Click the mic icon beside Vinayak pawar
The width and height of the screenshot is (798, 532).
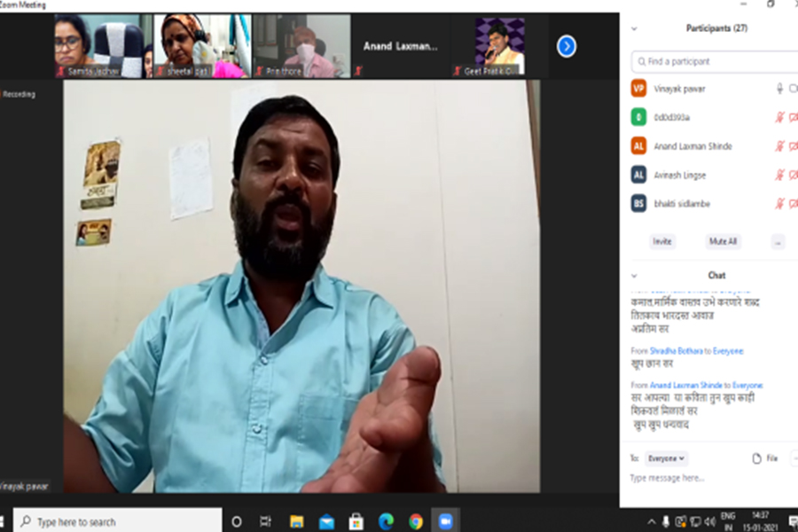tap(779, 88)
